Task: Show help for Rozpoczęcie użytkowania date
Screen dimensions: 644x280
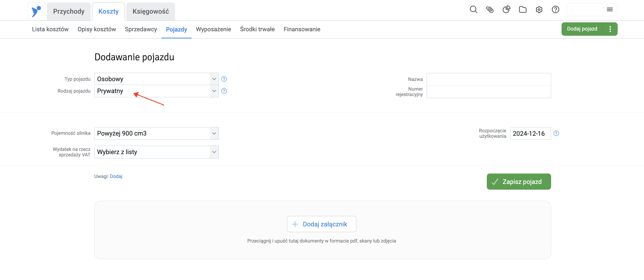Action: coord(556,133)
